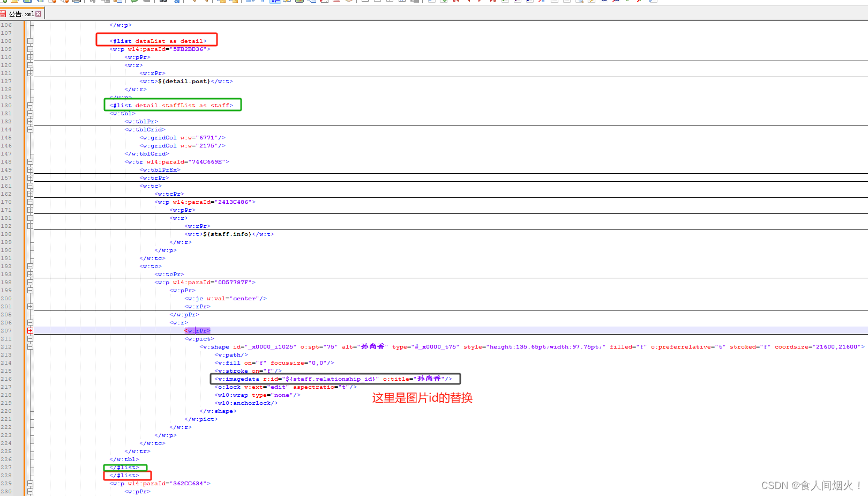The height and width of the screenshot is (496, 868).
Task: Expand folded w:rPr block at line 121
Action: (30, 73)
